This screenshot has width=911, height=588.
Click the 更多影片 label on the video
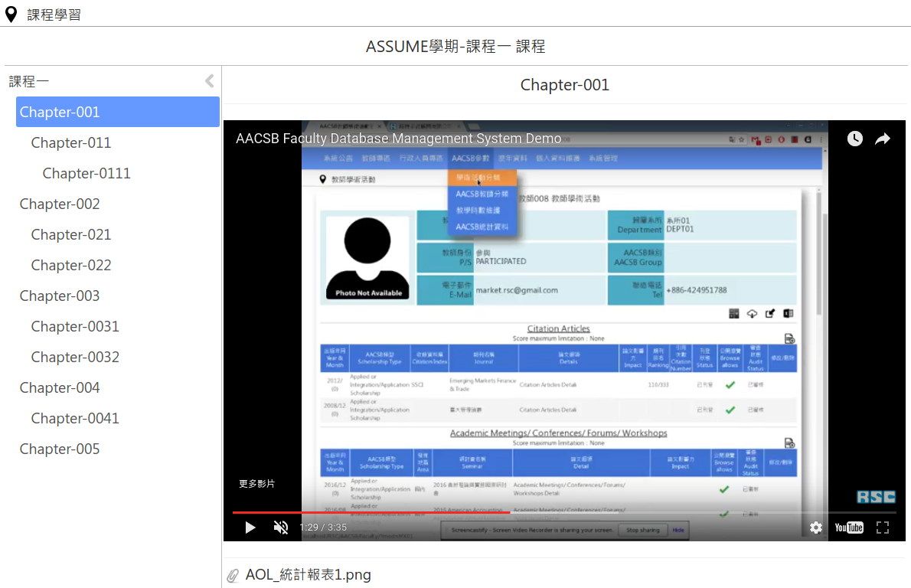pyautogui.click(x=256, y=483)
